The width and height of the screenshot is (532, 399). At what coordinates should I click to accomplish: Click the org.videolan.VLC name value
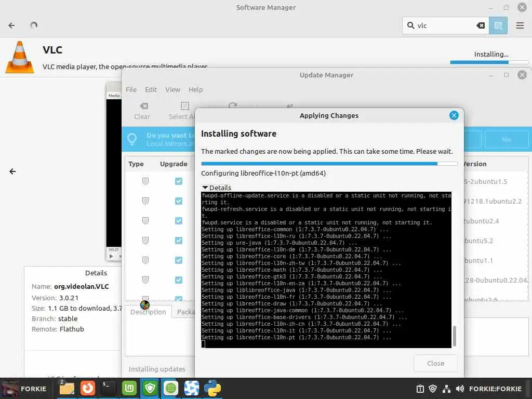tap(82, 286)
